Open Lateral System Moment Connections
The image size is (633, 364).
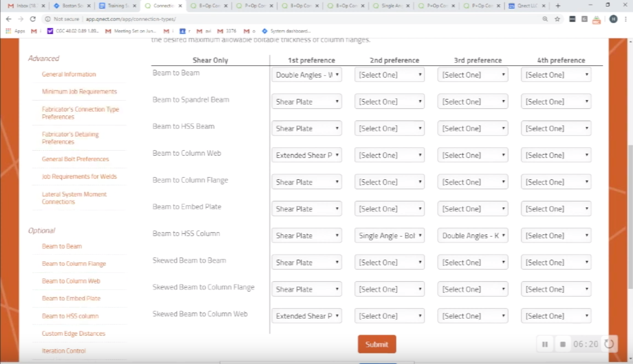[x=74, y=198]
